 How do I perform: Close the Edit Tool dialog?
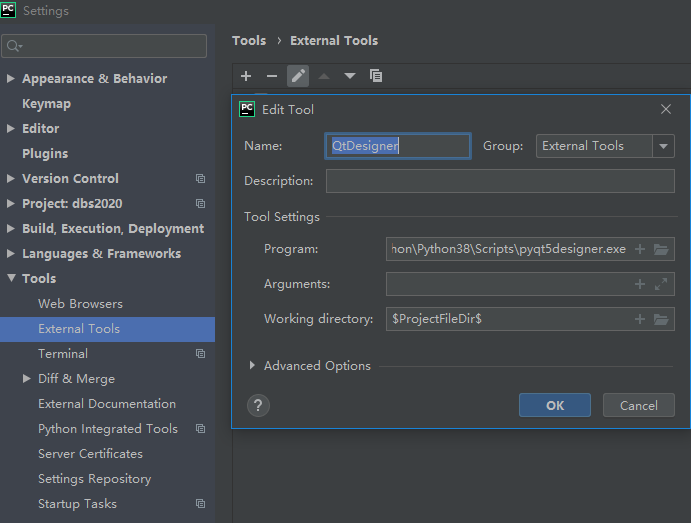[x=666, y=109]
